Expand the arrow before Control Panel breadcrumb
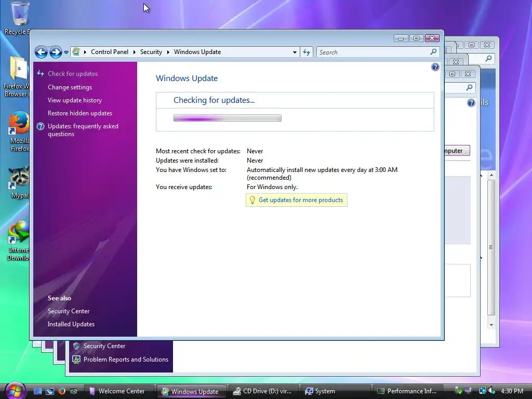This screenshot has height=399, width=532. point(85,52)
